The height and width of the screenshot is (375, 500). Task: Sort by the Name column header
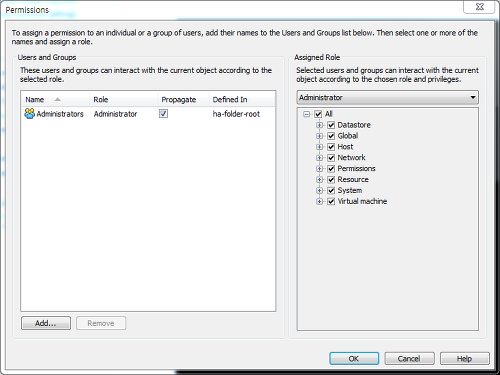pyautogui.click(x=55, y=99)
